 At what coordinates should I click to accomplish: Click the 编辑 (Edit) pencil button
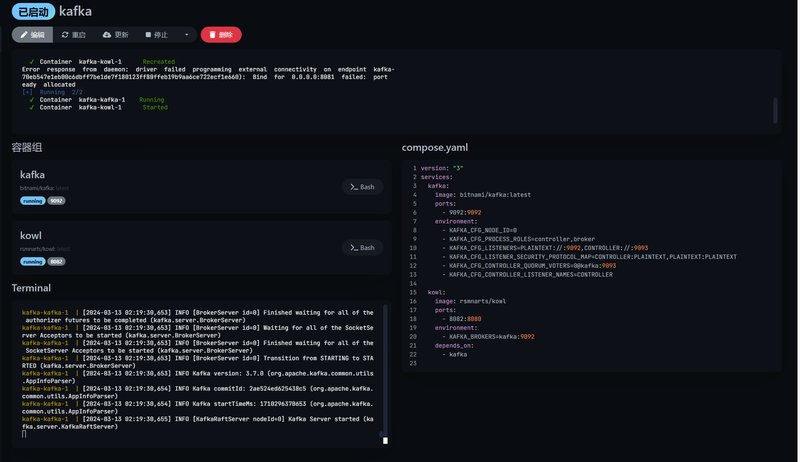[x=32, y=34]
